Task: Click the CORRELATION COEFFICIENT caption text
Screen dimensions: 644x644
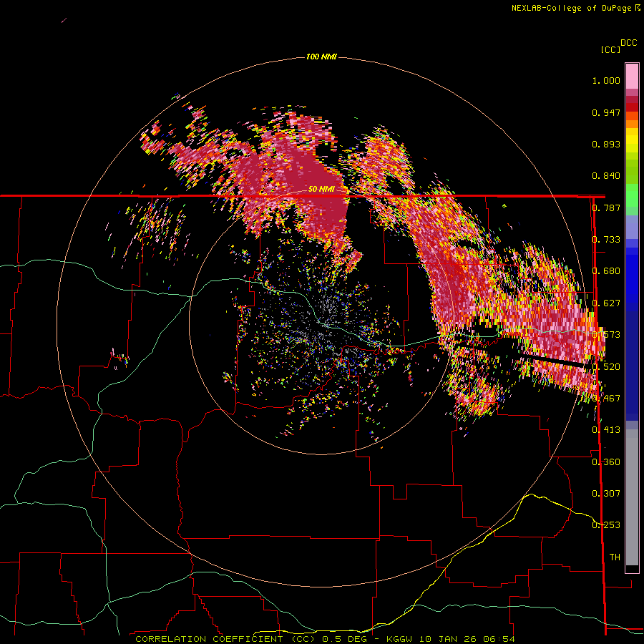Action: pyautogui.click(x=209, y=639)
